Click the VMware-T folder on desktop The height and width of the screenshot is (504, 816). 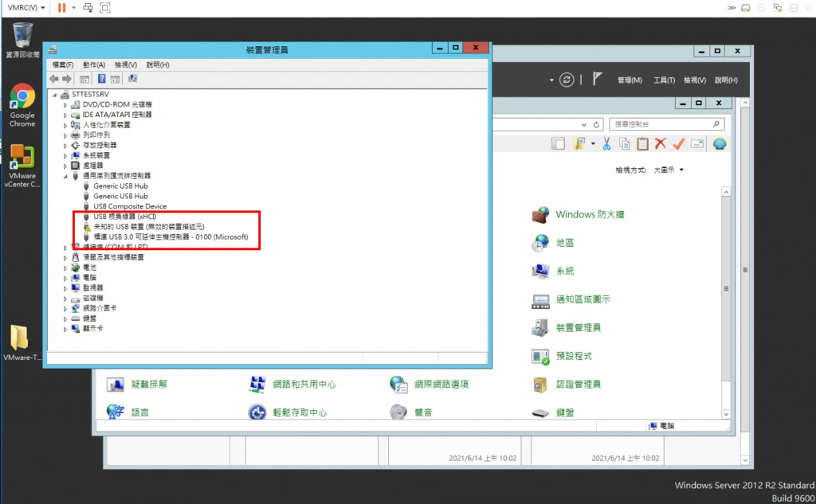pos(21,342)
